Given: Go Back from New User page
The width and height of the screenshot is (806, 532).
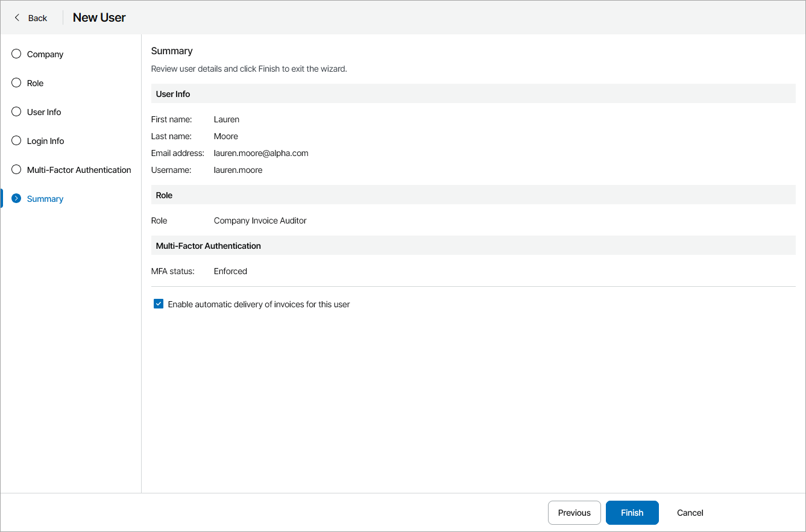Looking at the screenshot, I should coord(37,18).
